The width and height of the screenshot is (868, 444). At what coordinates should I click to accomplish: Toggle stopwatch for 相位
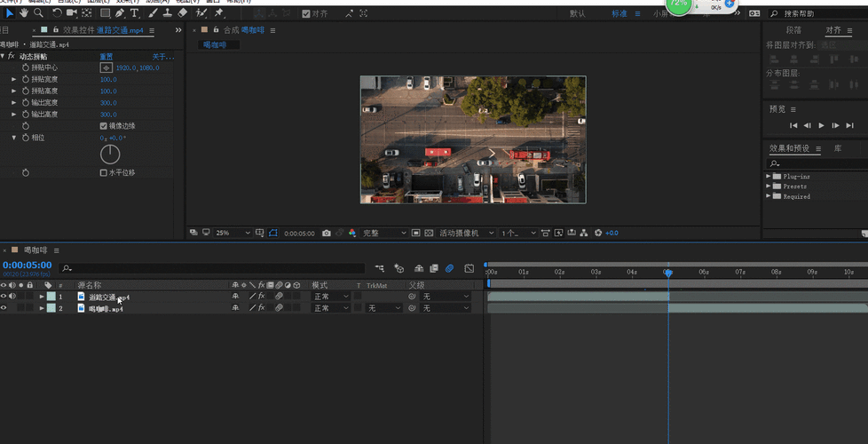pyautogui.click(x=26, y=138)
